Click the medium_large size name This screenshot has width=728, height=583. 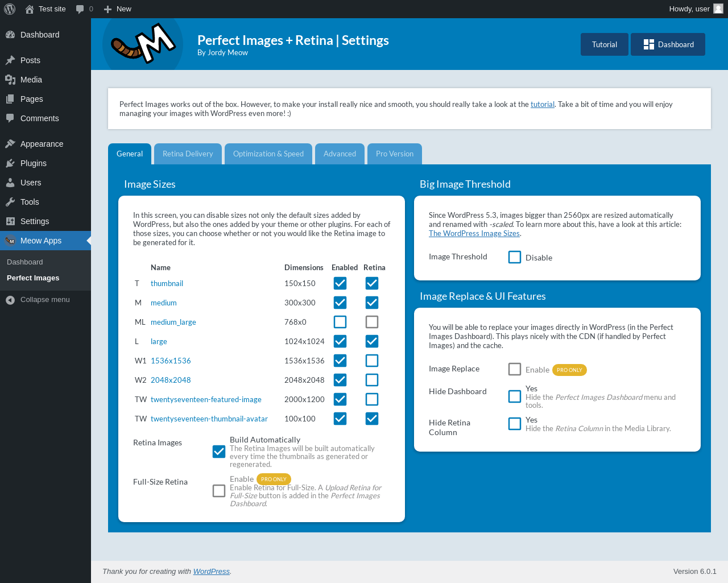173,322
